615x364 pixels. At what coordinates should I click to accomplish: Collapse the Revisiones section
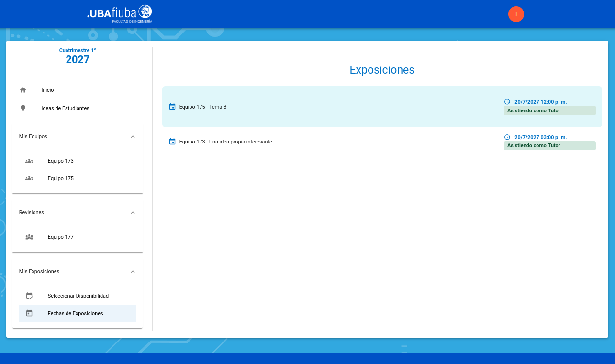(x=133, y=212)
